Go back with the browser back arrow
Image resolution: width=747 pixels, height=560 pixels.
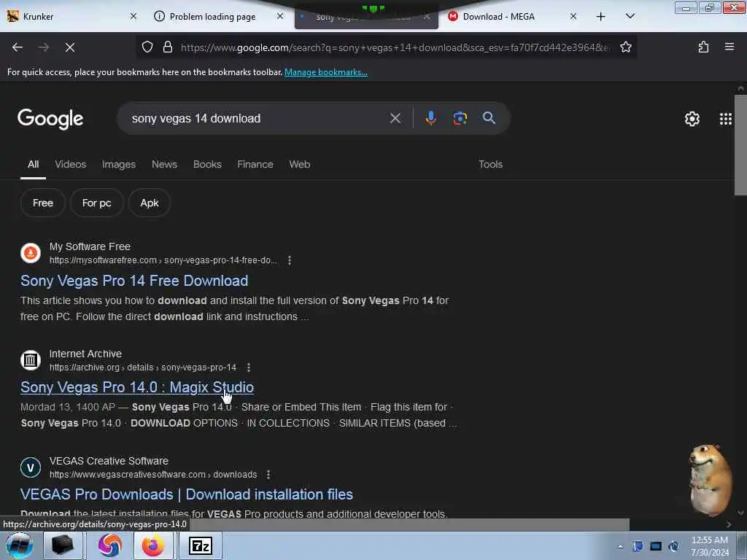[x=18, y=47]
